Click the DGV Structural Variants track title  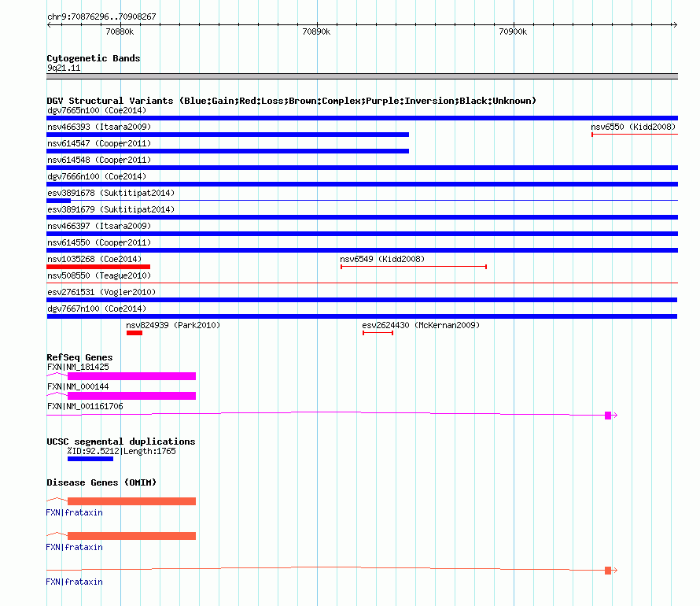(x=291, y=101)
